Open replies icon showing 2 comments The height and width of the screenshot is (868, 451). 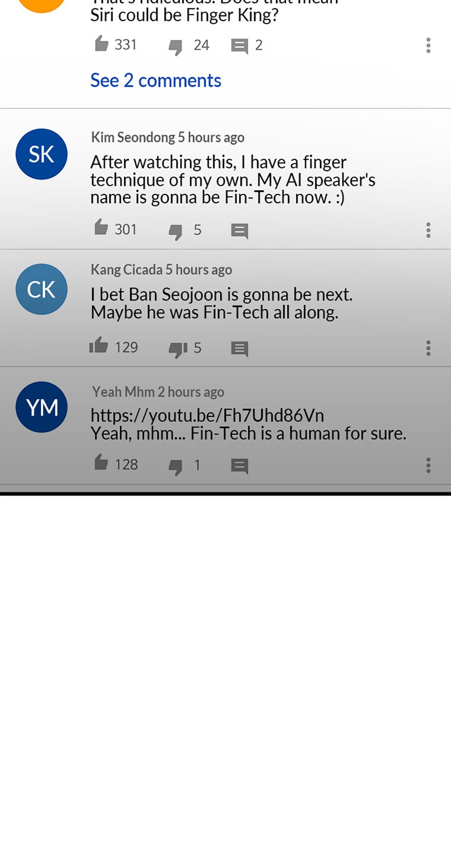(x=239, y=47)
